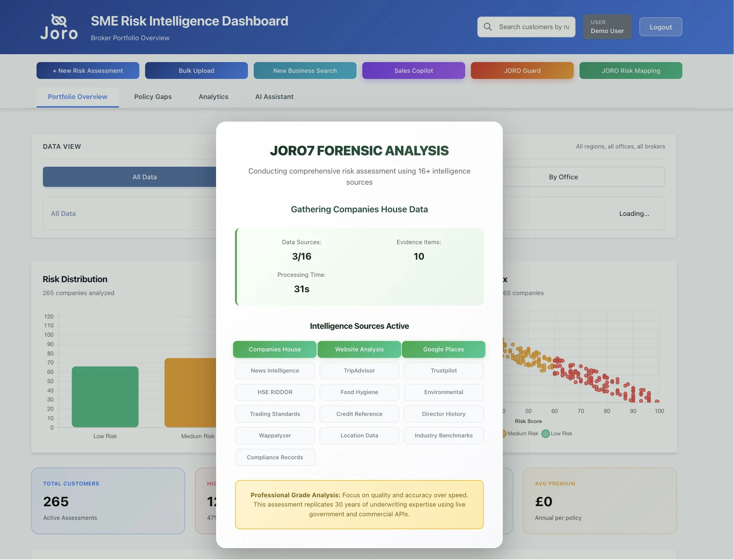The image size is (734, 560).
Task: Click the Low Risk legend circle
Action: (545, 434)
